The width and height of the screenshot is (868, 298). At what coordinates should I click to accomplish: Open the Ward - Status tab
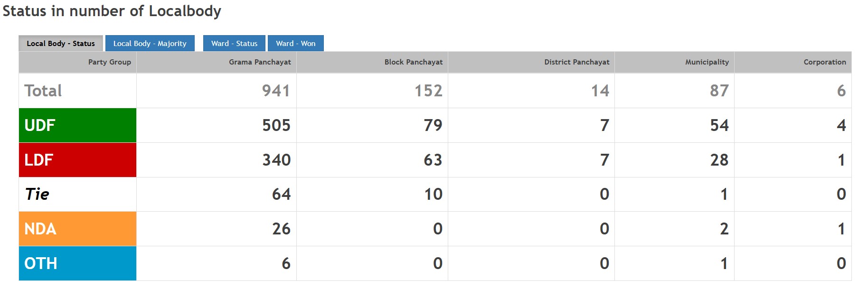pyautogui.click(x=234, y=43)
